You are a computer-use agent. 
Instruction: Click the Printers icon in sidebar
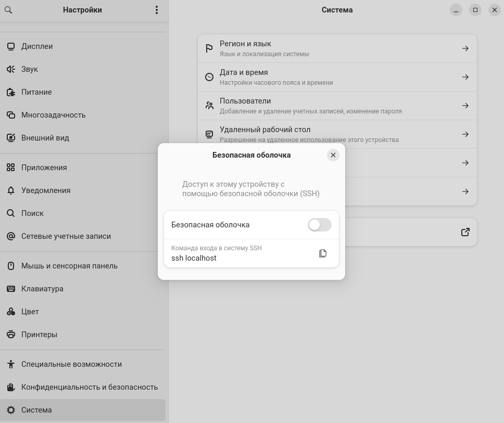pos(11,335)
